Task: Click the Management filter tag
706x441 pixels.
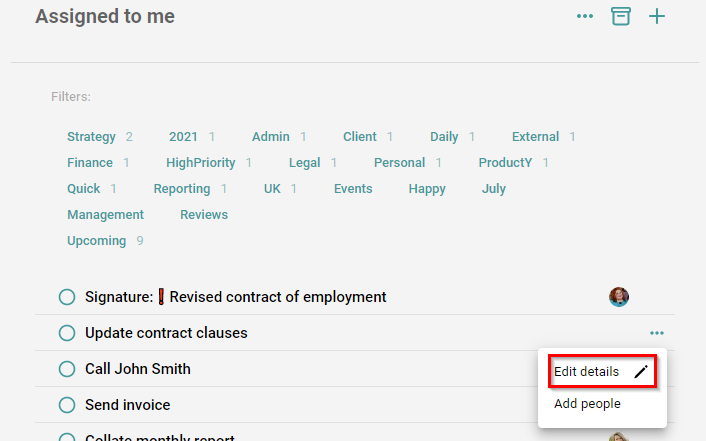Action: 105,215
